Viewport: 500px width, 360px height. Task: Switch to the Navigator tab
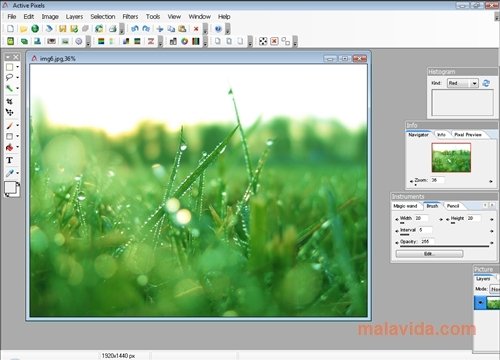419,135
